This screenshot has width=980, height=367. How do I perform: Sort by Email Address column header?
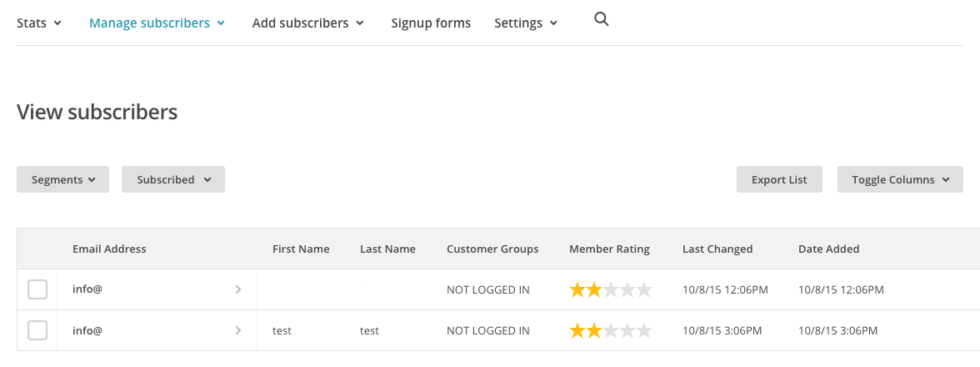coord(109,249)
